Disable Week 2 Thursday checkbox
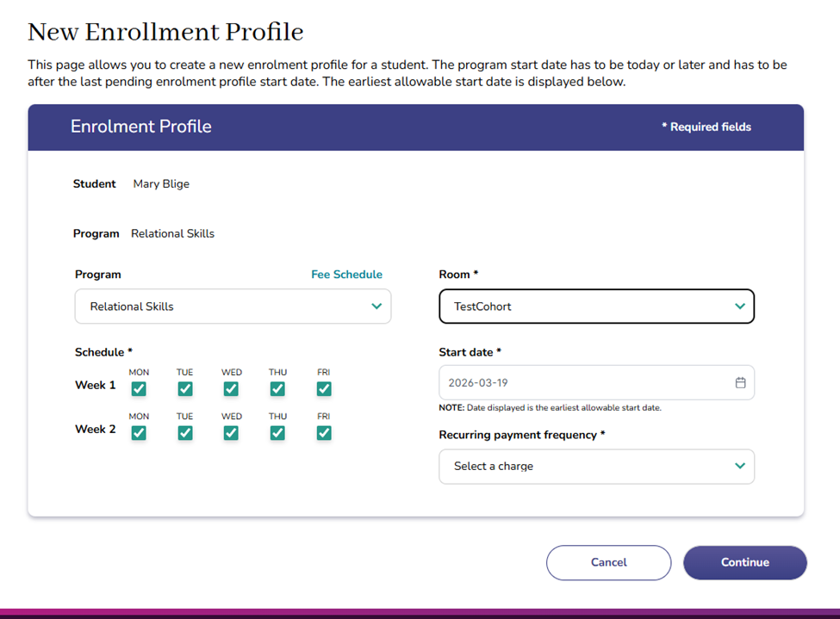This screenshot has width=840, height=619. pyautogui.click(x=277, y=433)
